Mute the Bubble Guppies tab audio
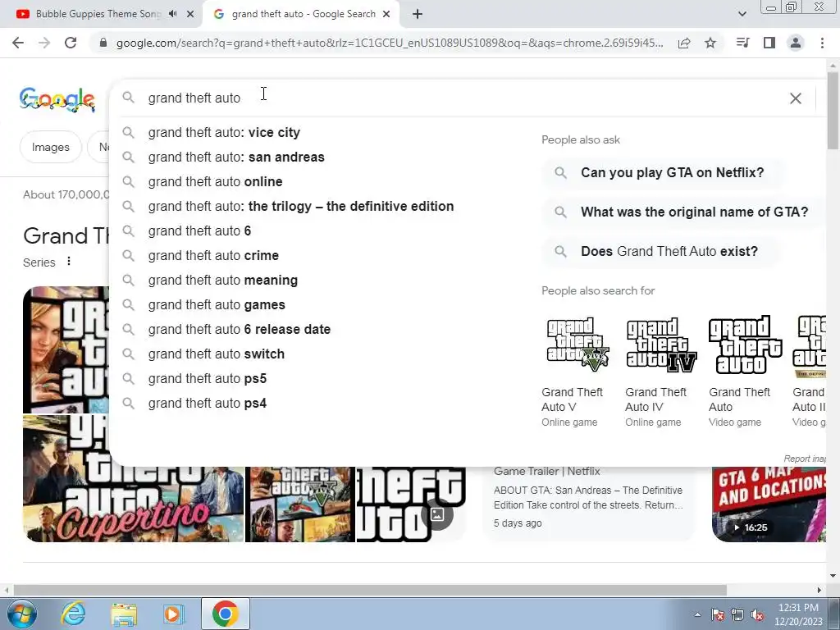This screenshot has height=630, width=840. coord(172,14)
